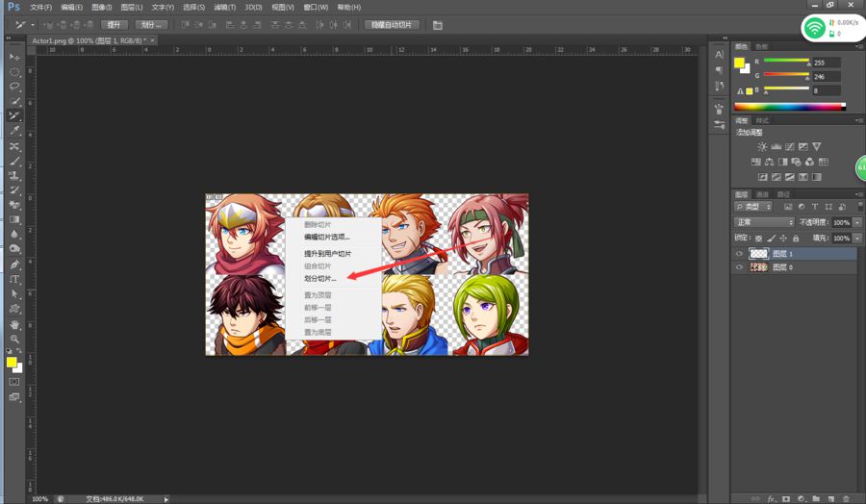Click the 提升 button in options bar
Viewport: 866px width, 504px height.
(x=114, y=25)
